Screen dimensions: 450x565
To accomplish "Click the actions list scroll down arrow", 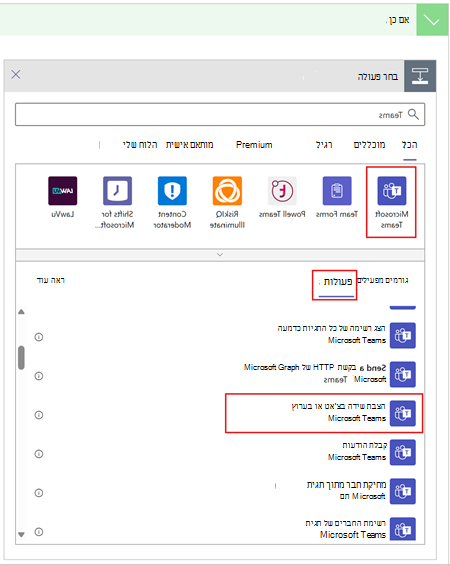I will pos(22,534).
